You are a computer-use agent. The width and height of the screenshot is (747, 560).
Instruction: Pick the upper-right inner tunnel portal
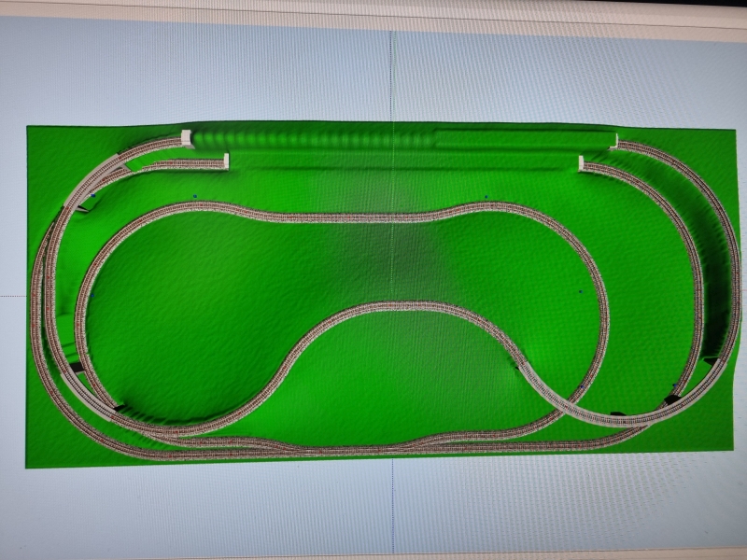point(581,163)
